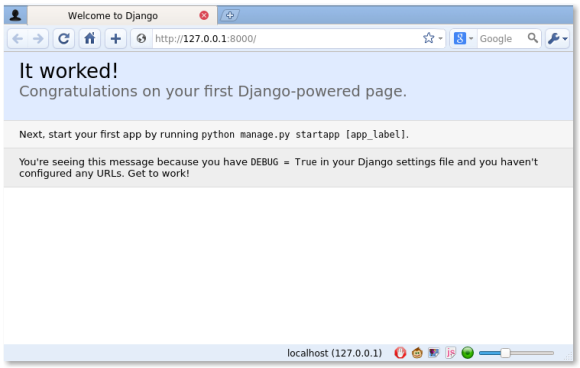Click localhost (127.0.0.1) status text
The image size is (580, 368).
click(334, 353)
